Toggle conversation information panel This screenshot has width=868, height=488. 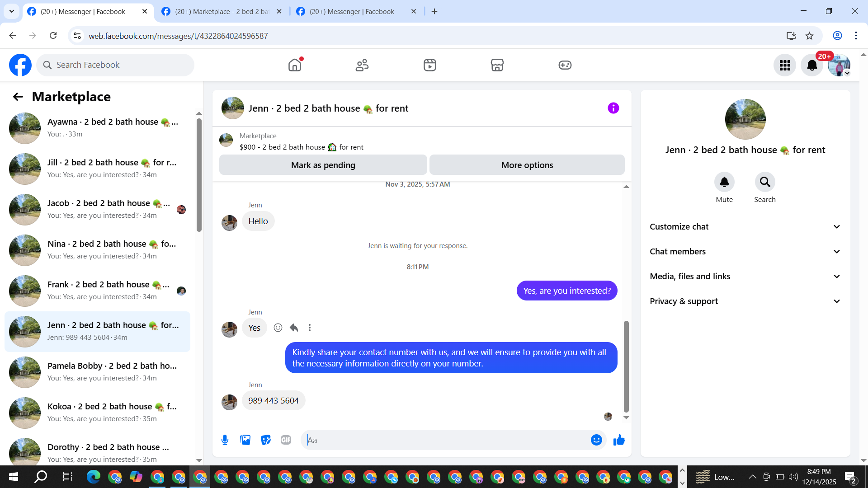[613, 108]
